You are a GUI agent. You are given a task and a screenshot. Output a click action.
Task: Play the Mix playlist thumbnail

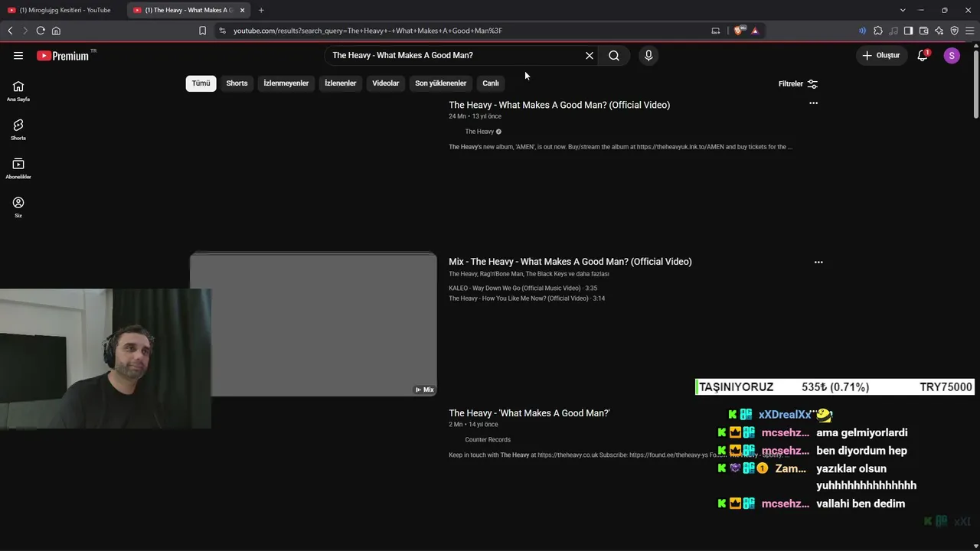[313, 324]
